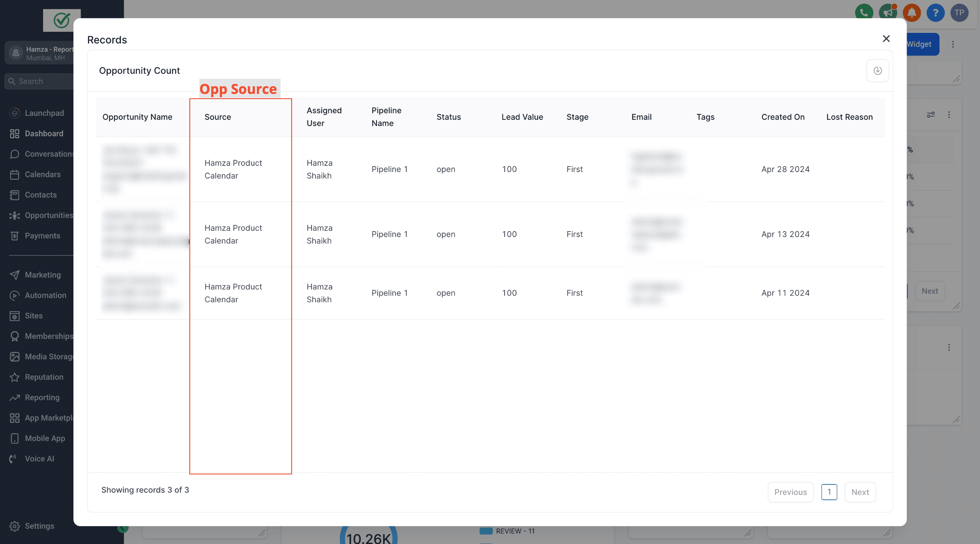The width and height of the screenshot is (980, 544).
Task: Close the Records dialog
Action: click(886, 38)
